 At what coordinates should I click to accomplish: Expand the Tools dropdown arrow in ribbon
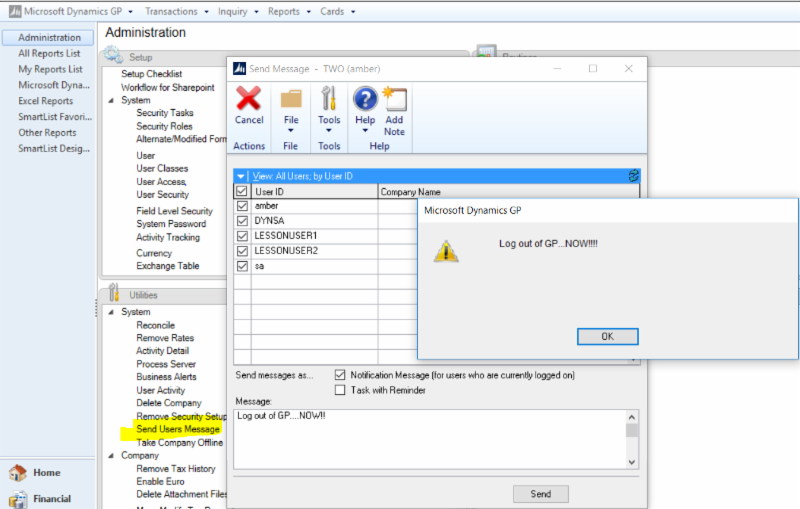tap(329, 131)
